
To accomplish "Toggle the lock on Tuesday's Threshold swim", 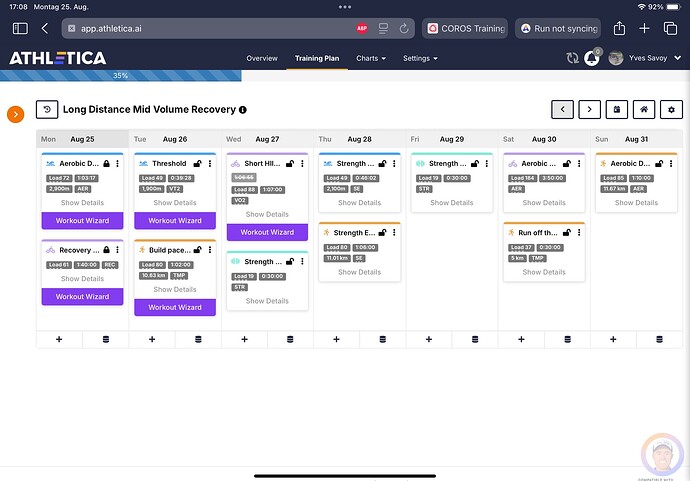I will pos(198,163).
